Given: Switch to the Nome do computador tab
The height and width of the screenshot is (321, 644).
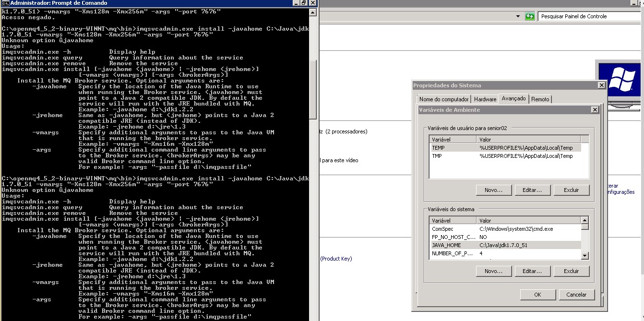Looking at the screenshot, I should (x=443, y=99).
